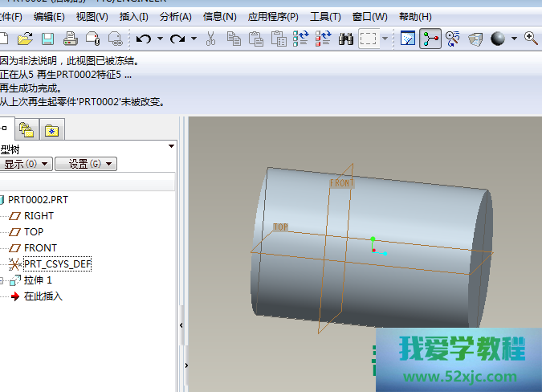Open the 设置 (Settings) dropdown

click(x=91, y=164)
